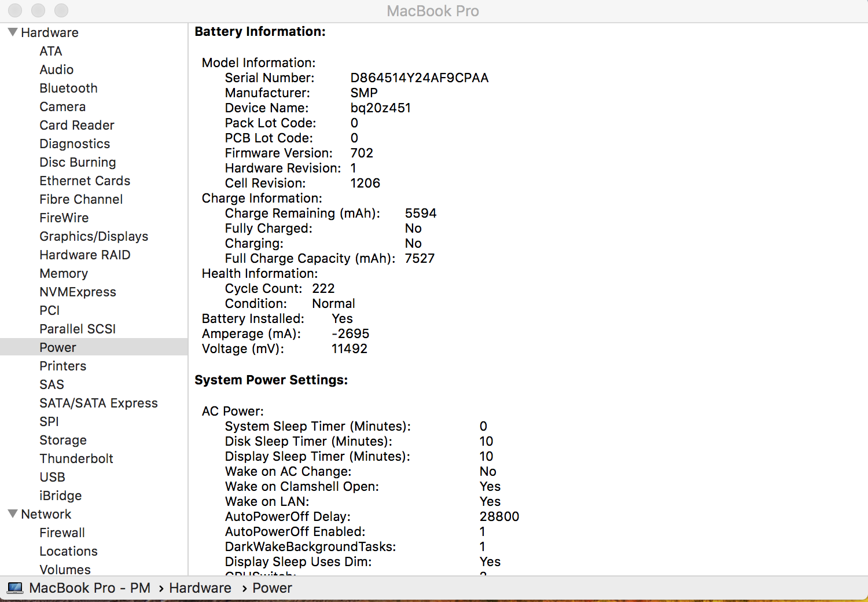Click the Battery Information heading

260,31
